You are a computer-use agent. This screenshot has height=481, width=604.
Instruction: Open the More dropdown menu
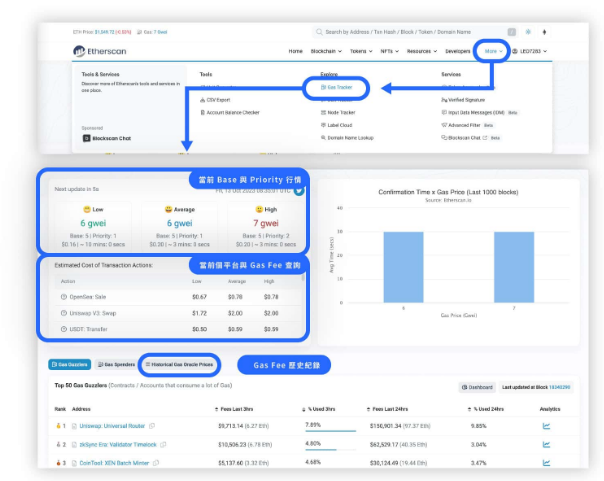[493, 51]
